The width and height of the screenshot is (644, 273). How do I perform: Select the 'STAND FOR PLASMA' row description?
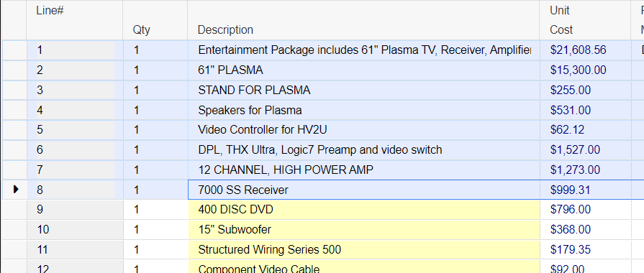(x=363, y=91)
